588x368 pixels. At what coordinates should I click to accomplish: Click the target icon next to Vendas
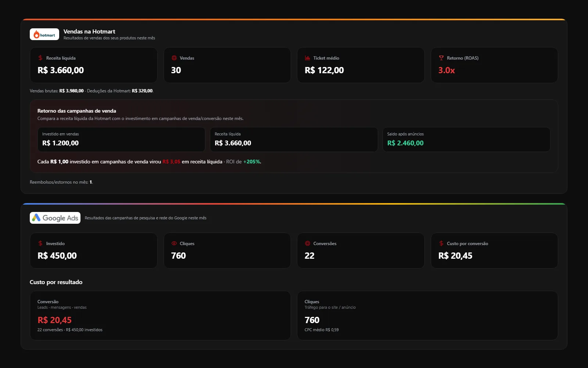pyautogui.click(x=174, y=58)
